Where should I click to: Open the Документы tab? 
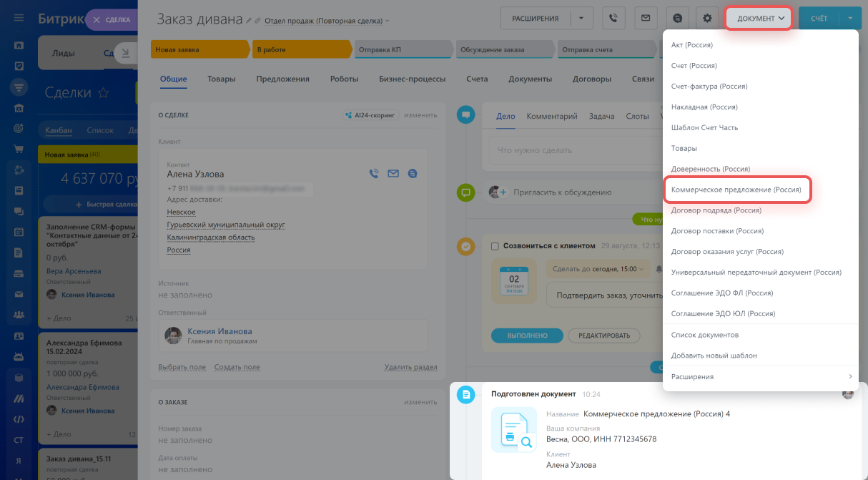530,79
